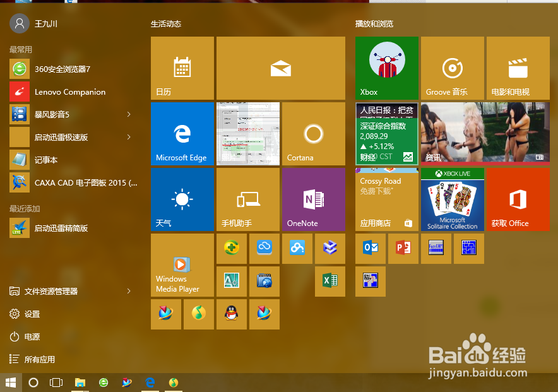This screenshot has height=392, width=558.
Task: Click the 王九川 user avatar
Action: (x=18, y=23)
